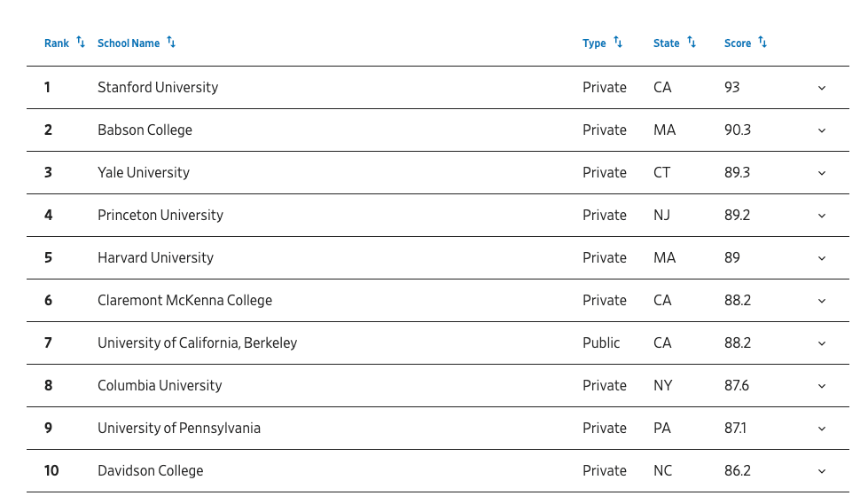Expand Claremont McKenna College details chevron

[x=822, y=301]
